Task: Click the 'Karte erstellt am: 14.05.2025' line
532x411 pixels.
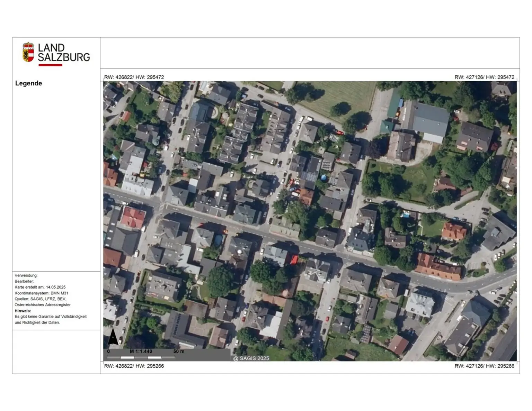Action: point(40,287)
